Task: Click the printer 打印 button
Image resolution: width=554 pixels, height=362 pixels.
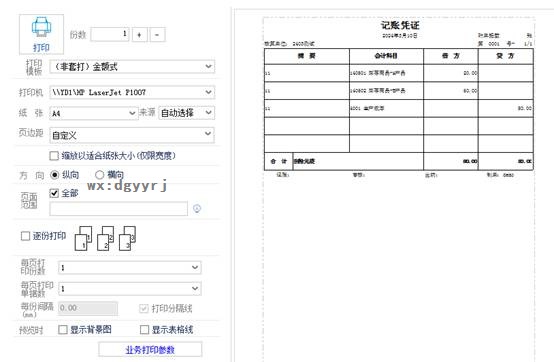Action: pos(41,34)
